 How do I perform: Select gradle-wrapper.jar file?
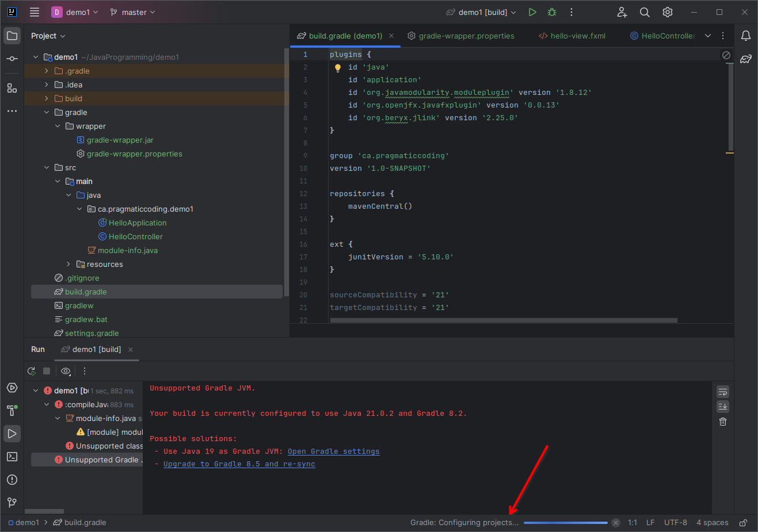(x=120, y=140)
